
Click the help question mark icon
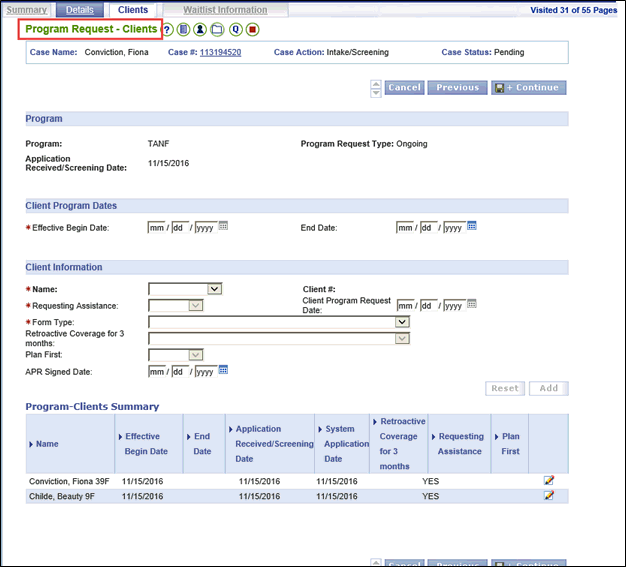tap(168, 30)
